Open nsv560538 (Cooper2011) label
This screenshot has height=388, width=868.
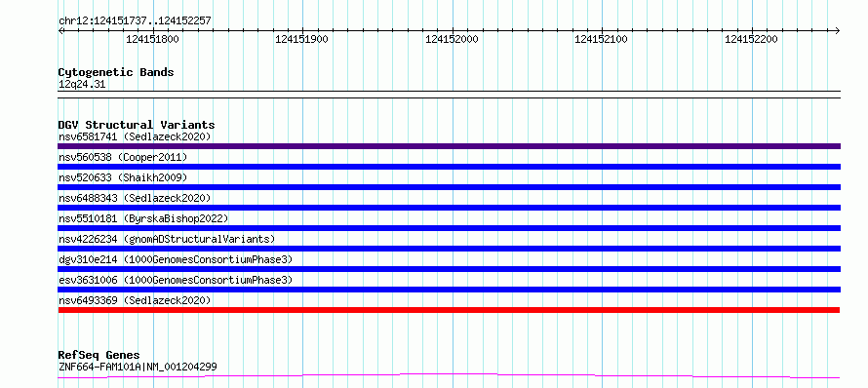123,157
